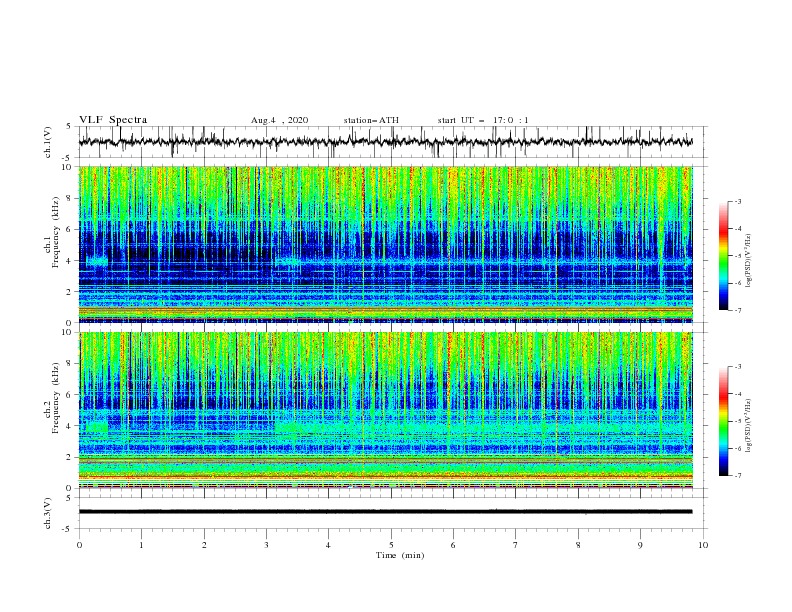Click time axis tick label "0"
The height and width of the screenshot is (612, 792).
tap(79, 545)
